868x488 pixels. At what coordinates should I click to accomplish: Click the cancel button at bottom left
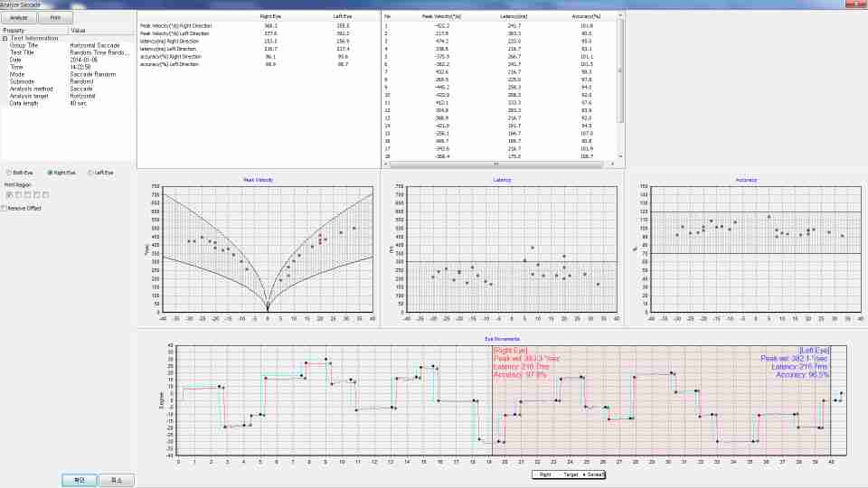(x=117, y=480)
